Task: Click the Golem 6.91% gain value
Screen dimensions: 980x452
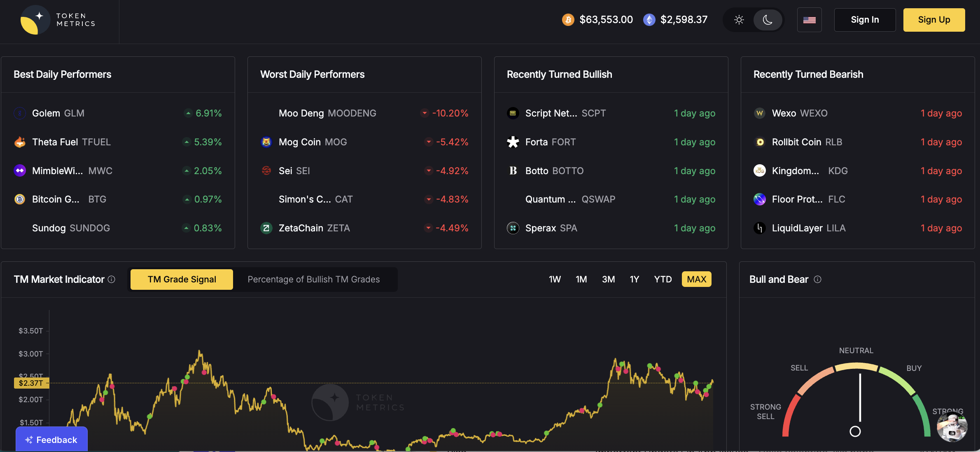Action: point(209,113)
